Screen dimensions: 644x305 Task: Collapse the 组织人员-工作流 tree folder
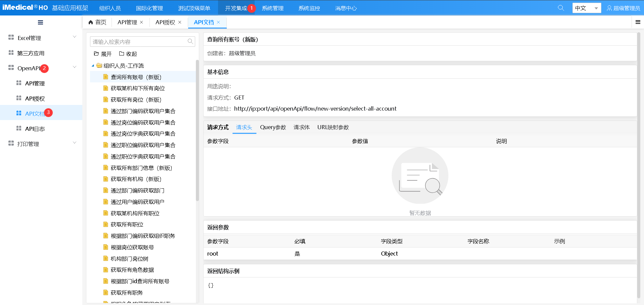coord(93,66)
